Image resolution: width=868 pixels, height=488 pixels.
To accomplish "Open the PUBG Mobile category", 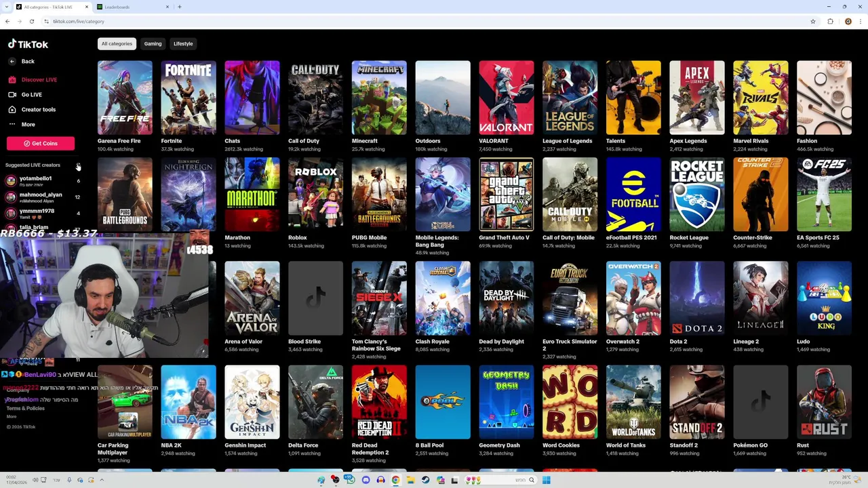I will tap(379, 195).
